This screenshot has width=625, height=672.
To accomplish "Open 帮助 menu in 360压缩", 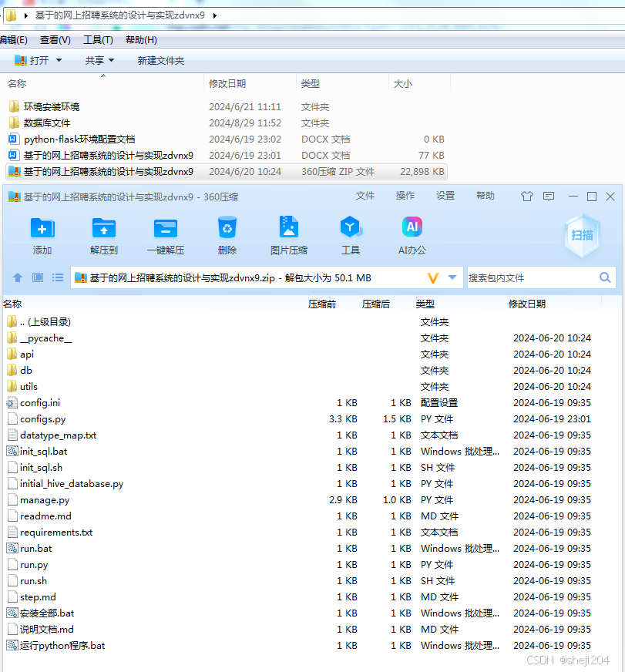I will pos(486,196).
